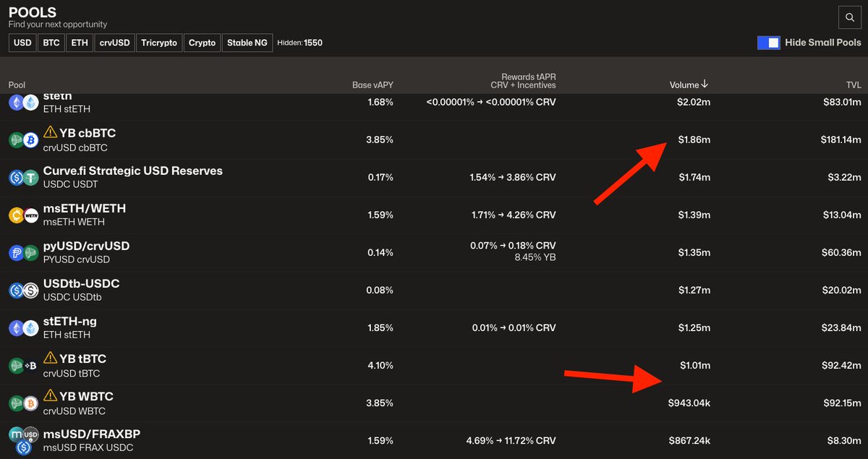Image resolution: width=868 pixels, height=459 pixels.
Task: Sort by the TVL column header
Action: pyautogui.click(x=854, y=85)
